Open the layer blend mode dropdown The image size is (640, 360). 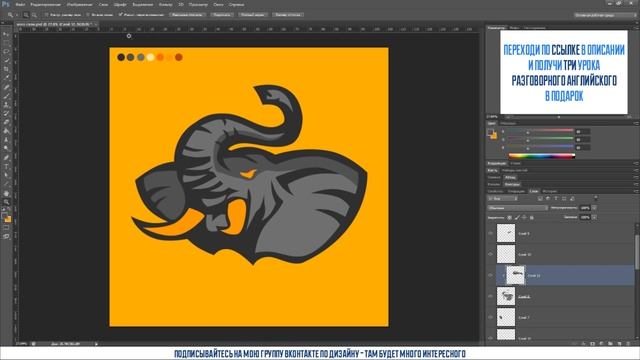518,208
